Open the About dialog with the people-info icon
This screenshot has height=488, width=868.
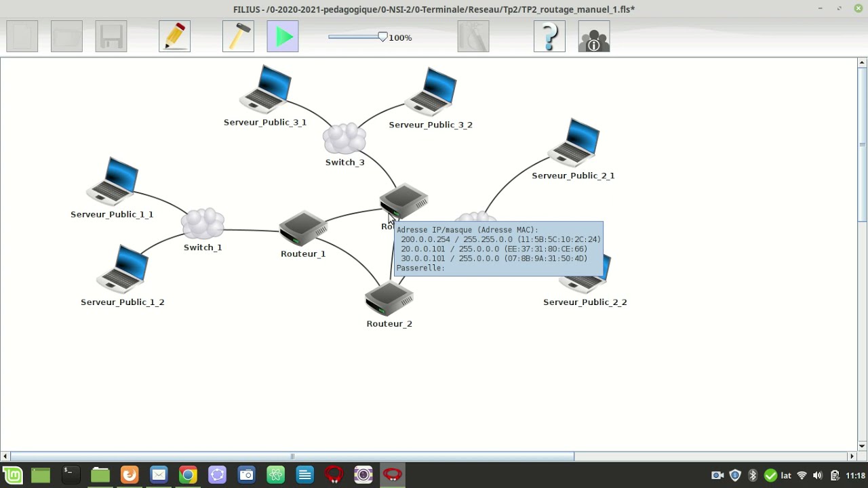click(x=594, y=37)
